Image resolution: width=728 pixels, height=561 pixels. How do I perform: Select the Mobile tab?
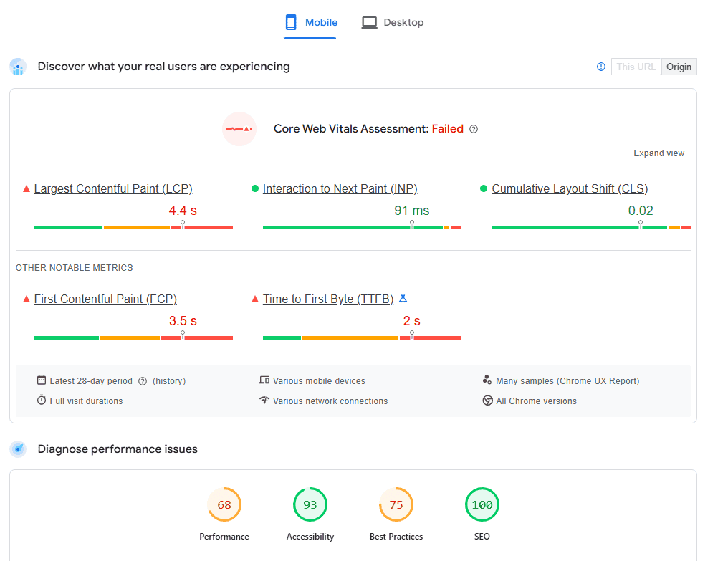click(310, 22)
